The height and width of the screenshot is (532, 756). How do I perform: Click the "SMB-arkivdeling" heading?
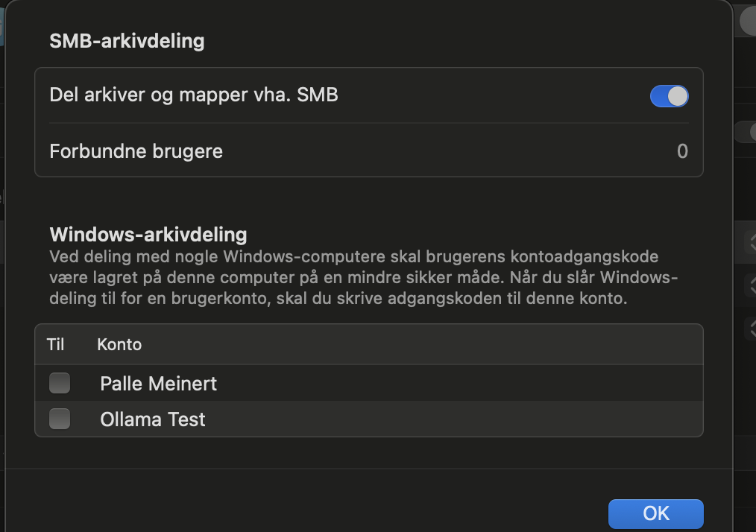pyautogui.click(x=127, y=40)
